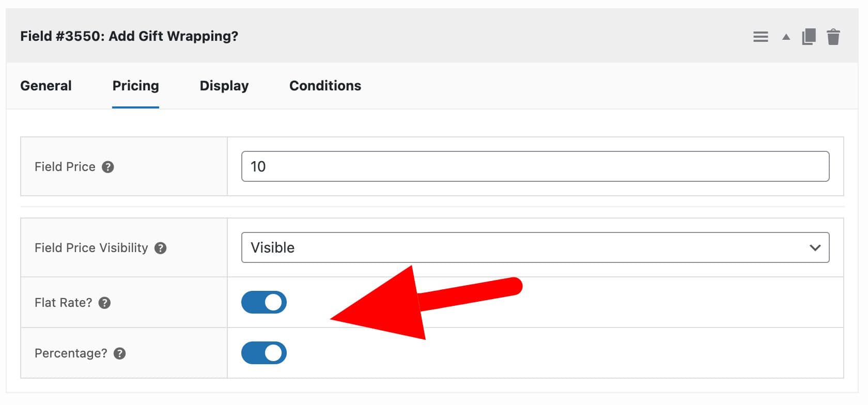The image size is (868, 405).
Task: Open the Field Price help tooltip icon
Action: 108,166
